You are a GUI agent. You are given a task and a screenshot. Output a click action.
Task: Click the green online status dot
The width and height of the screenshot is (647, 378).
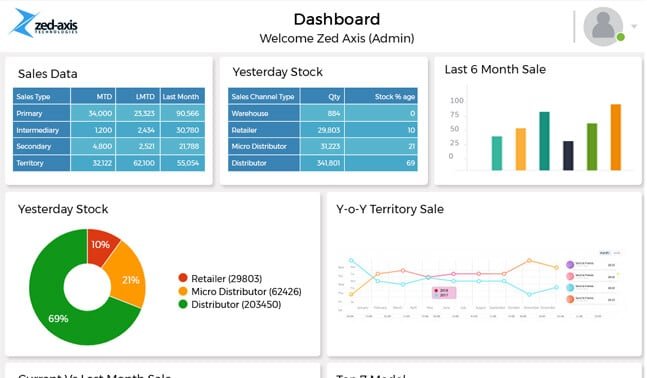(x=620, y=38)
